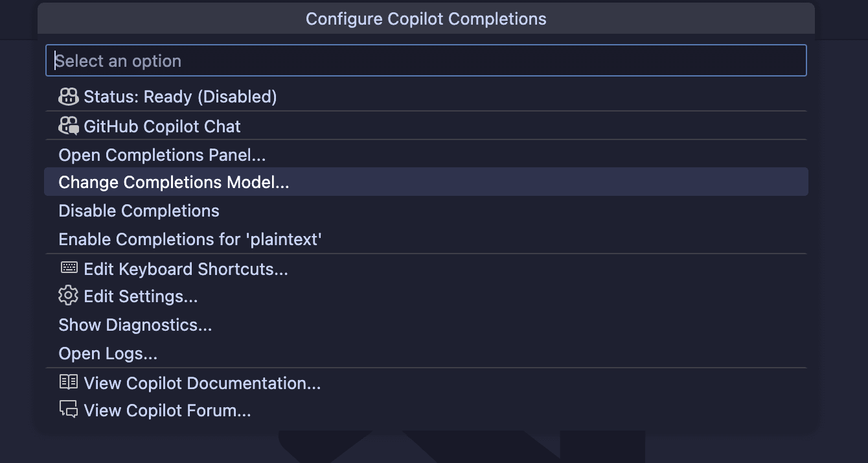Focus the 'Select an option' search field

426,60
